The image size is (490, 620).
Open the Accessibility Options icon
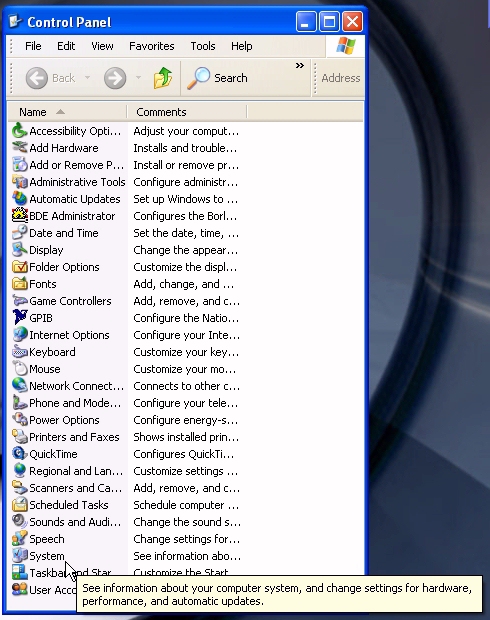19,131
